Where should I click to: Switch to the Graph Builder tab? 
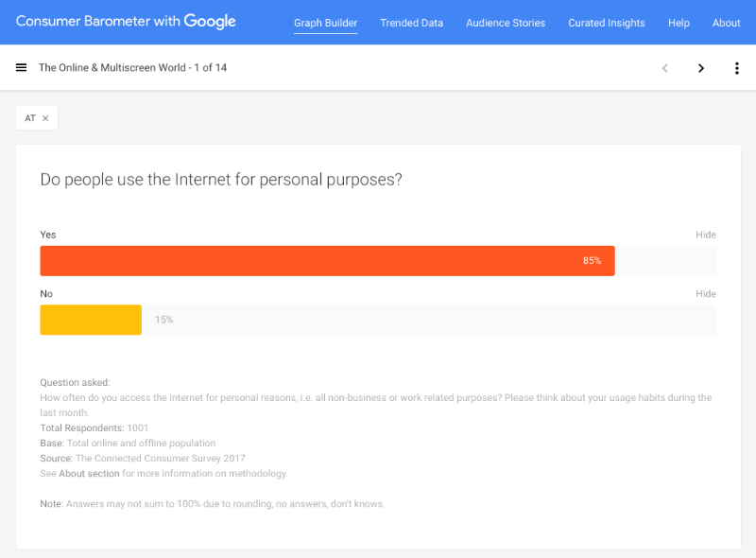325,23
